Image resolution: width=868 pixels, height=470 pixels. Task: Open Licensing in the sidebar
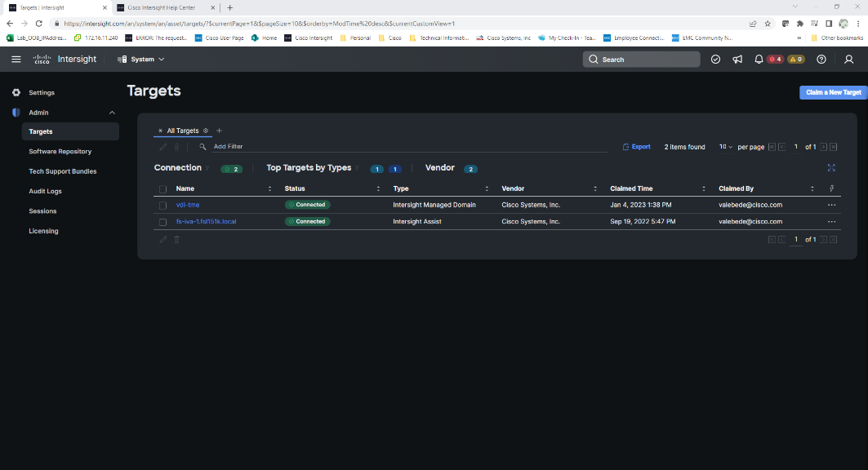[43, 231]
